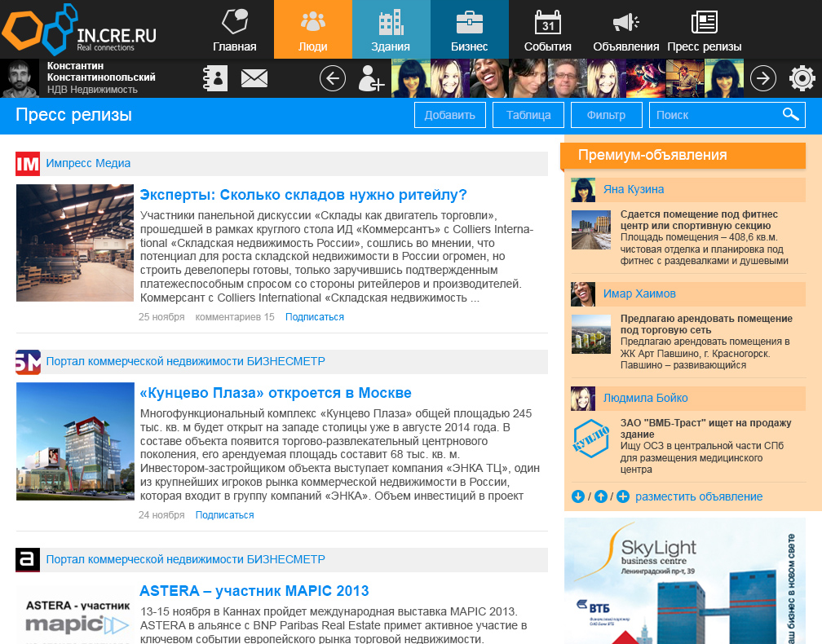
Task: Open Людмила Бойко's profile link
Action: point(645,398)
